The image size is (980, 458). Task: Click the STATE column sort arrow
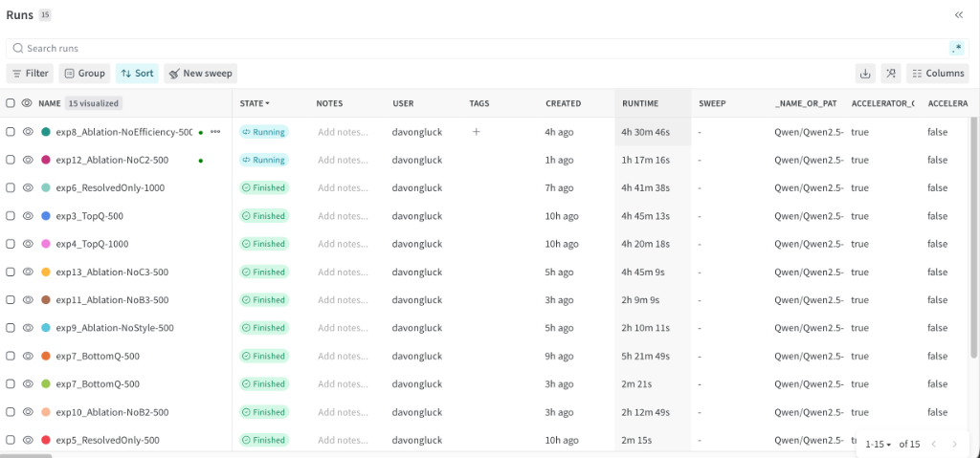coord(267,103)
